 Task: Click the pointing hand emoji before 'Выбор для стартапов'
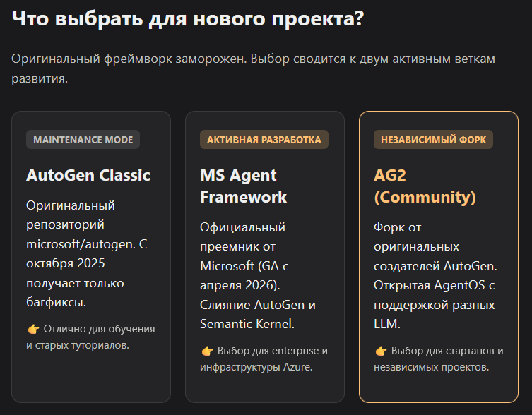click(x=381, y=351)
